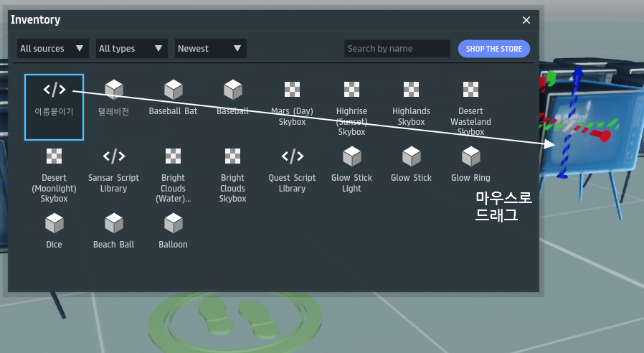Open the All sources dropdown
The image size is (644, 353).
(x=52, y=49)
